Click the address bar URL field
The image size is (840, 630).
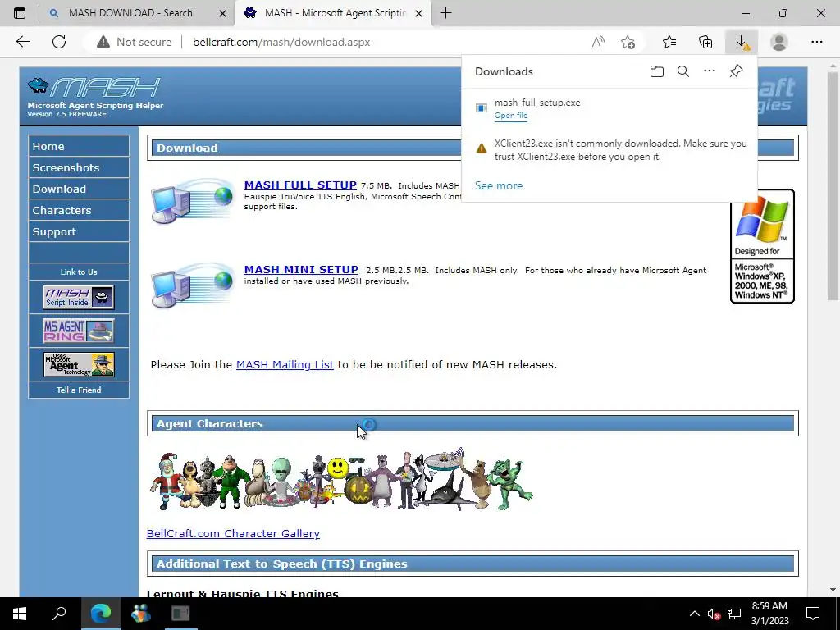[281, 42]
